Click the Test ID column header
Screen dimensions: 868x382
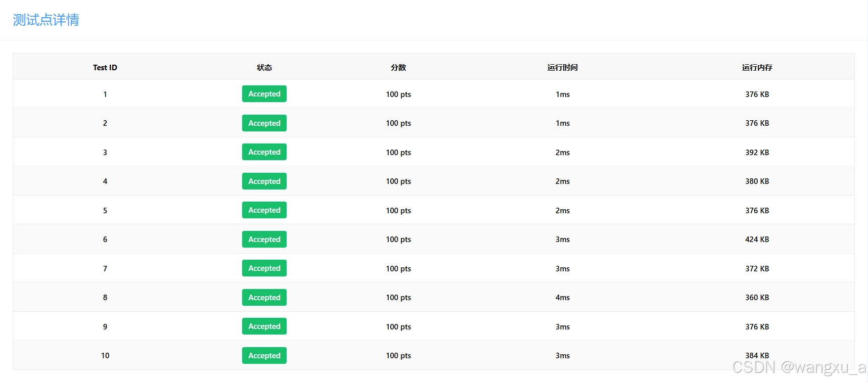[x=105, y=67]
